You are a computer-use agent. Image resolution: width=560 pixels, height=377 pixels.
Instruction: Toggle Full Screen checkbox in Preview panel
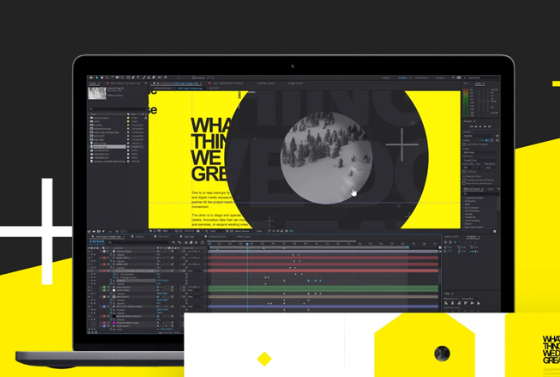pyautogui.click(x=464, y=172)
